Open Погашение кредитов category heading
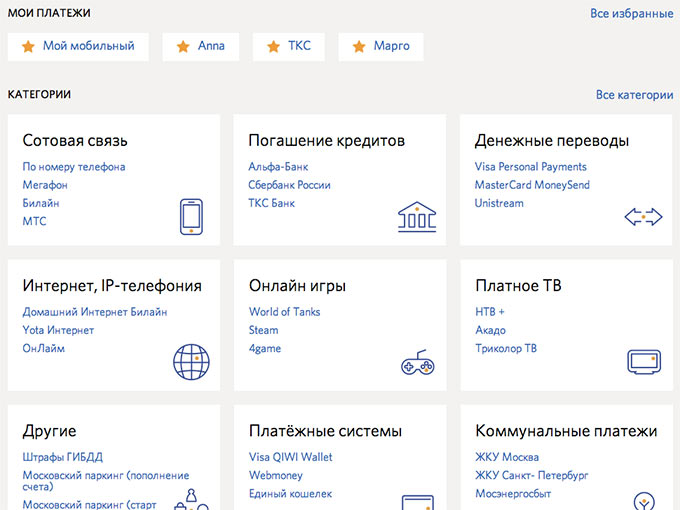 327,141
